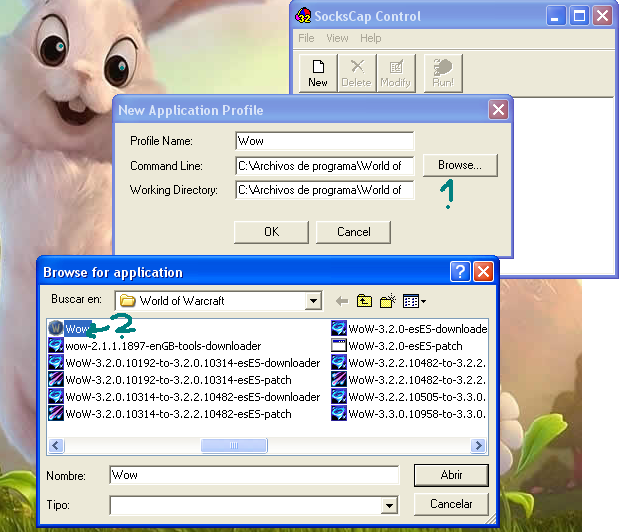
Task: Go back to previous folder in browse dialog
Action: point(342,301)
